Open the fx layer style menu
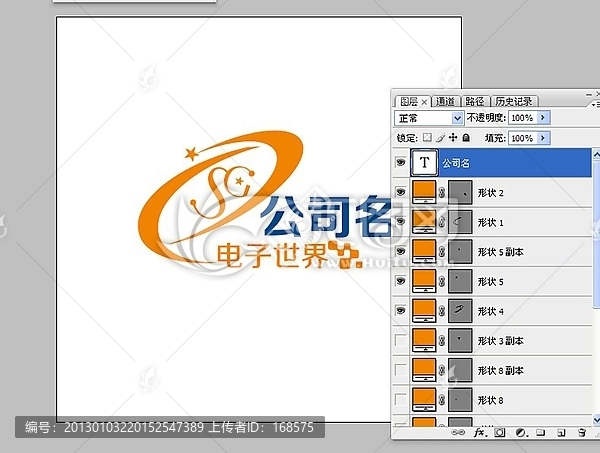 pos(480,432)
